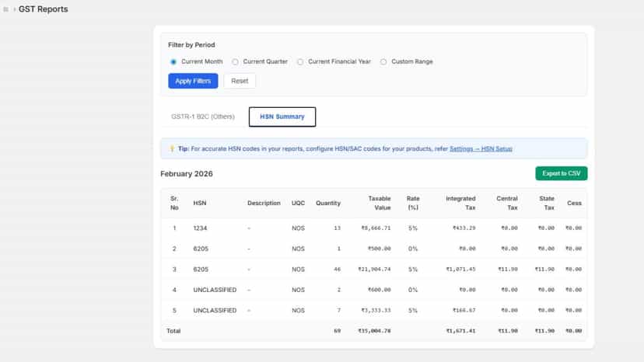Click the HSN column header
Image resolution: width=644 pixels, height=362 pixels.
coord(200,204)
